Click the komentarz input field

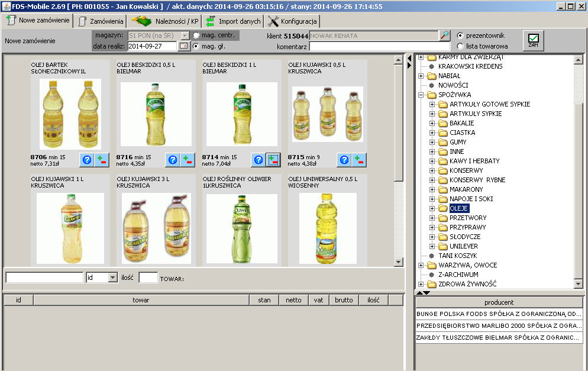pyautogui.click(x=380, y=47)
